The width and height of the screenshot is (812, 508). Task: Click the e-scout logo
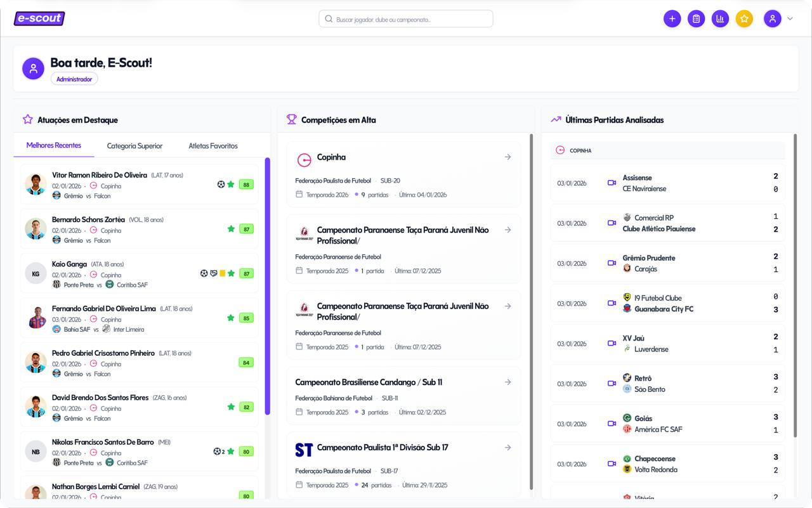click(x=39, y=18)
